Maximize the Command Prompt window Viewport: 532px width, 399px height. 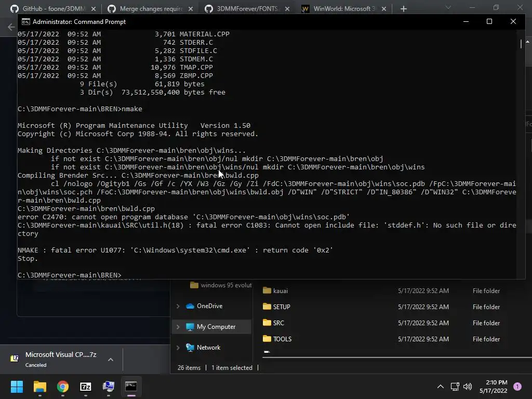point(489,21)
